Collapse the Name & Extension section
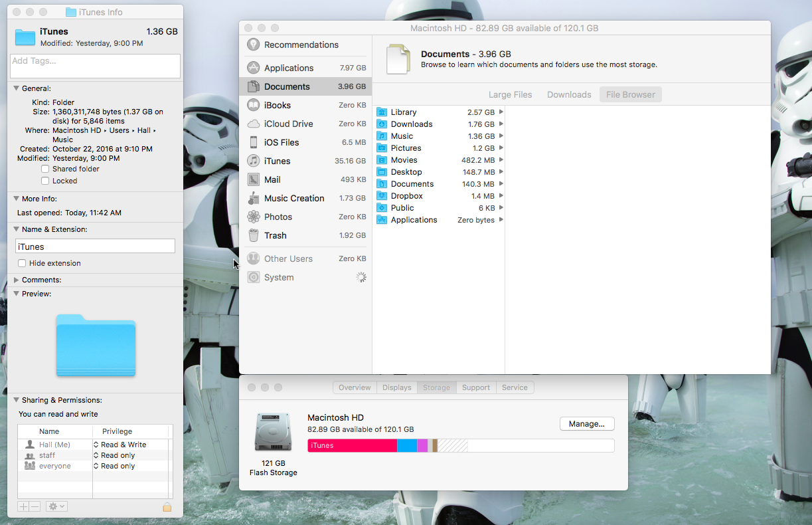The width and height of the screenshot is (812, 525). [x=16, y=229]
